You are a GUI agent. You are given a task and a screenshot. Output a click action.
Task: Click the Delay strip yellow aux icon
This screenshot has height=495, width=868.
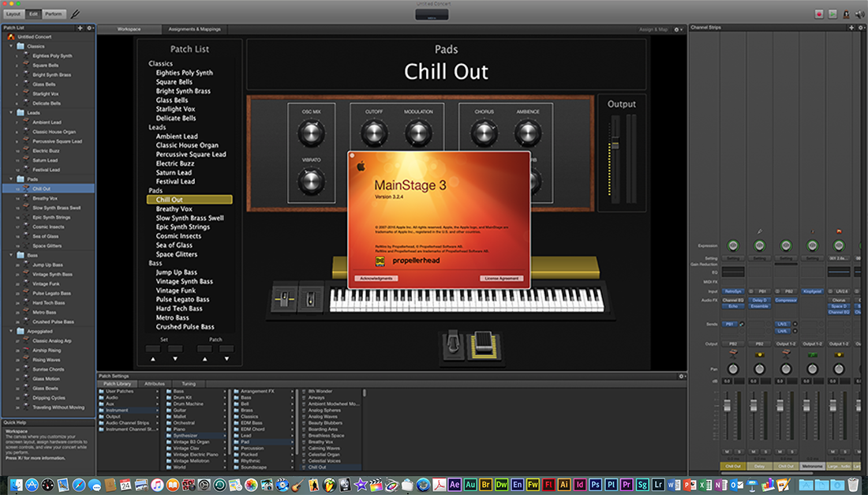pos(759,354)
